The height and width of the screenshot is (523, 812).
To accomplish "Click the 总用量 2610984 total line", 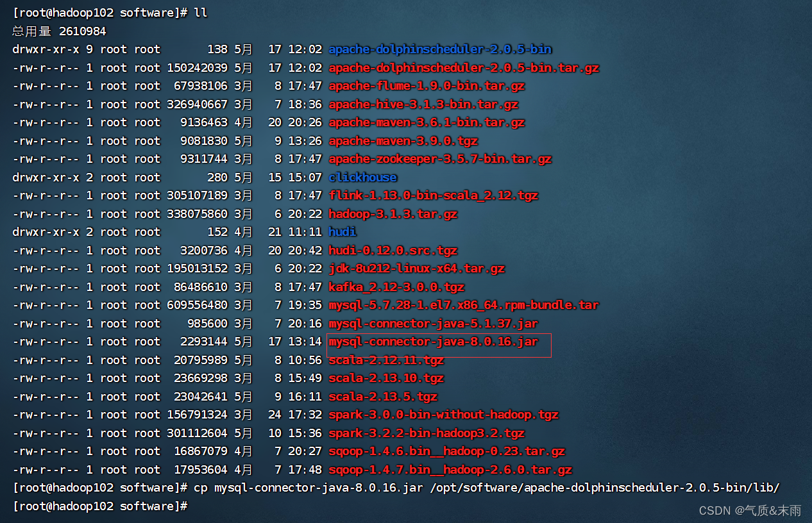I will pyautogui.click(x=59, y=31).
